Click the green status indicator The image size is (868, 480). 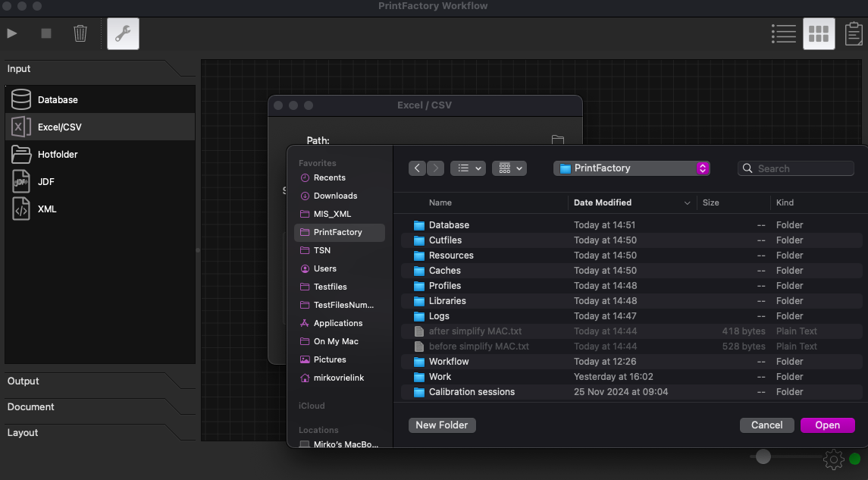[854, 459]
